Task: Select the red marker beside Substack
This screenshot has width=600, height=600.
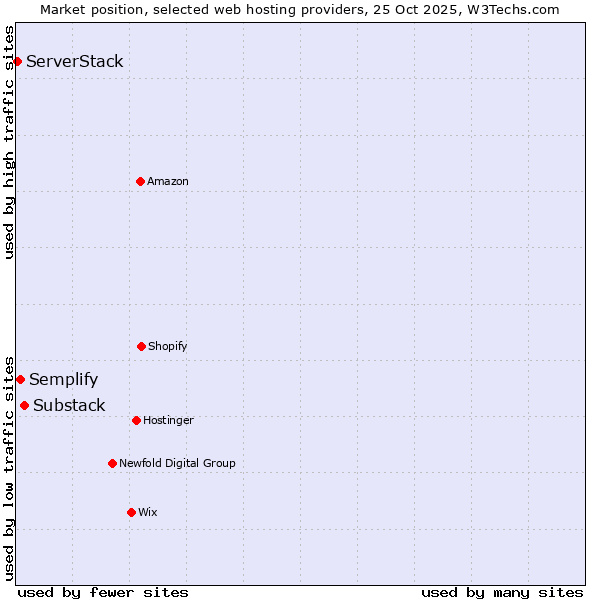Action: pos(24,405)
